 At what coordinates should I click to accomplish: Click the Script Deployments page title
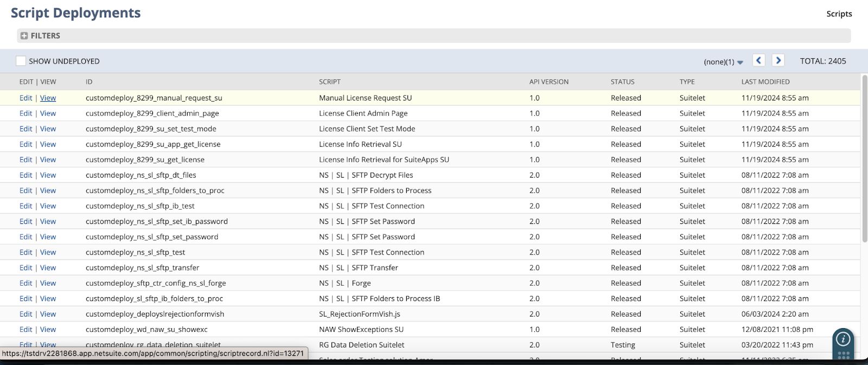[76, 13]
